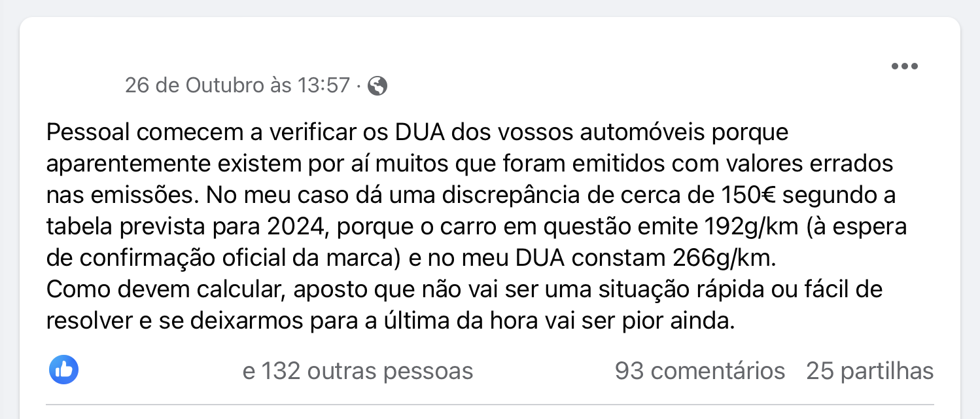Select the '150€' amount in the post
This screenshot has height=419, width=980.
(x=750, y=195)
